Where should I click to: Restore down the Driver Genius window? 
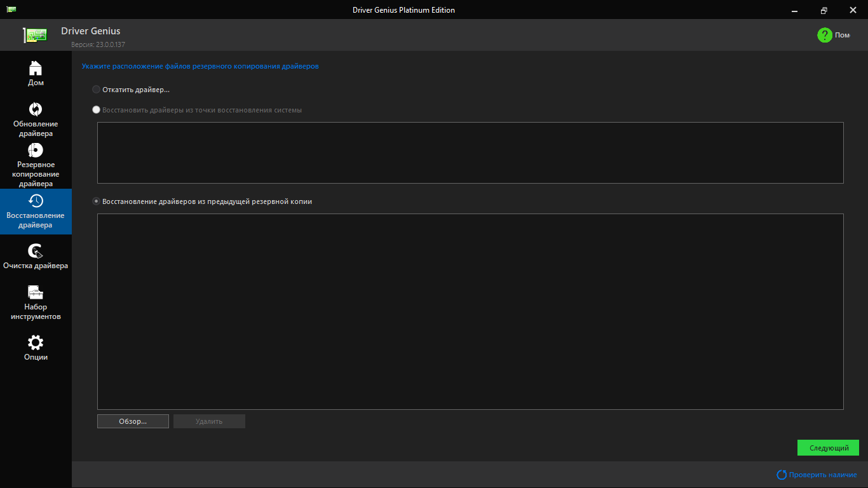824,10
